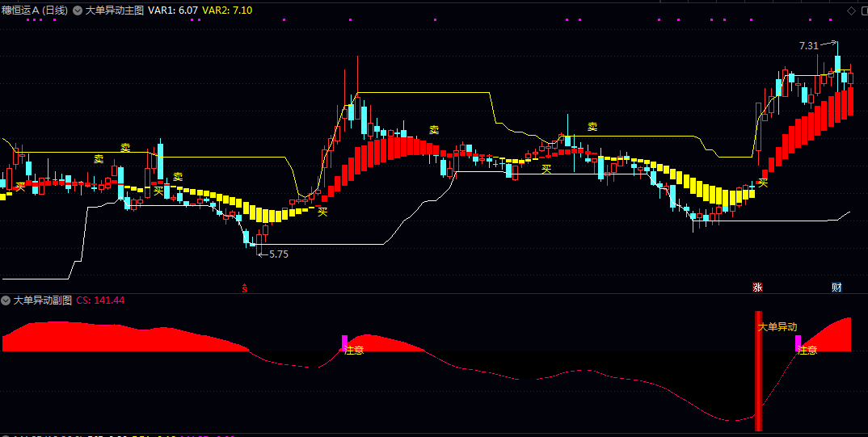
Task: Select the CS: 141.44 value label
Action: [100, 300]
